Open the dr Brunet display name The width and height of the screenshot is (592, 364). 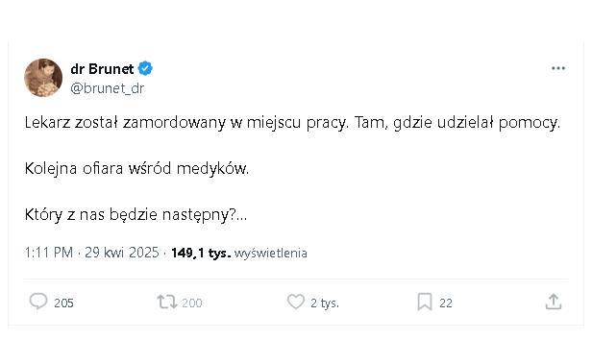[x=102, y=69]
